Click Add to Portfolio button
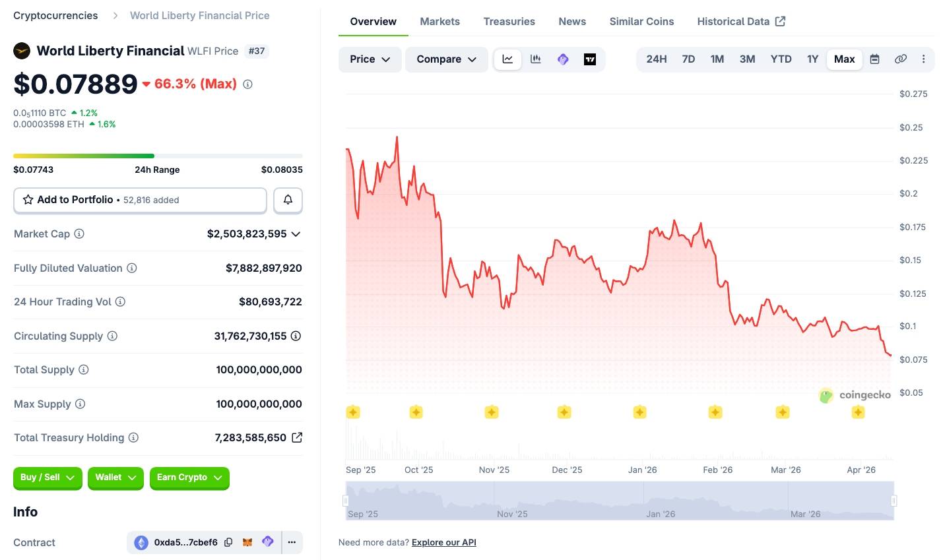Image resolution: width=943 pixels, height=560 pixels. tap(140, 200)
